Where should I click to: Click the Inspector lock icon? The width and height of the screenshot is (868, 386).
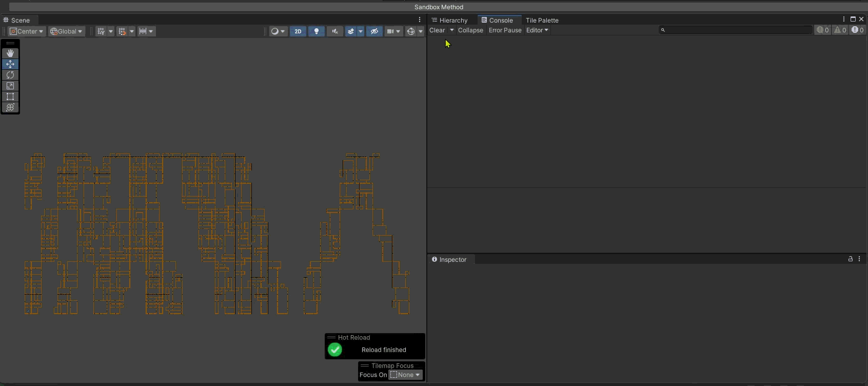pos(850,259)
